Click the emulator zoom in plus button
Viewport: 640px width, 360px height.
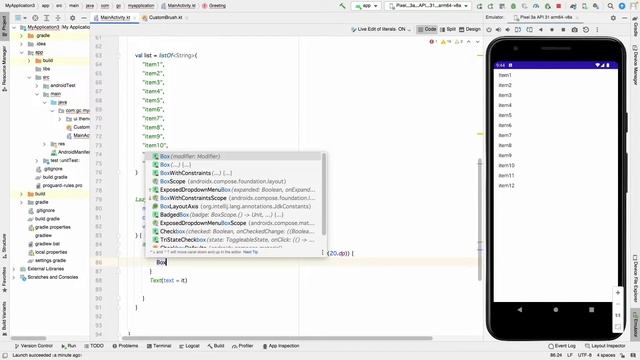click(618, 293)
